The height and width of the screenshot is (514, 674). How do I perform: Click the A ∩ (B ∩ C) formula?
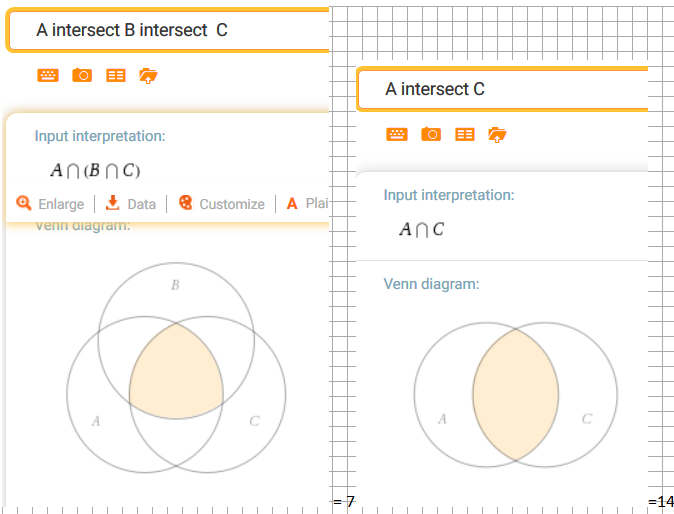click(x=95, y=170)
